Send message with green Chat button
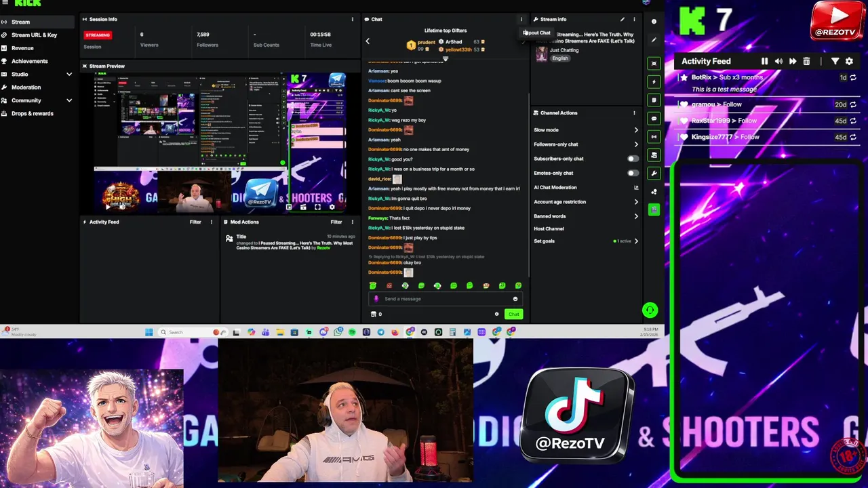Screen dimensions: 868x488 513,314
